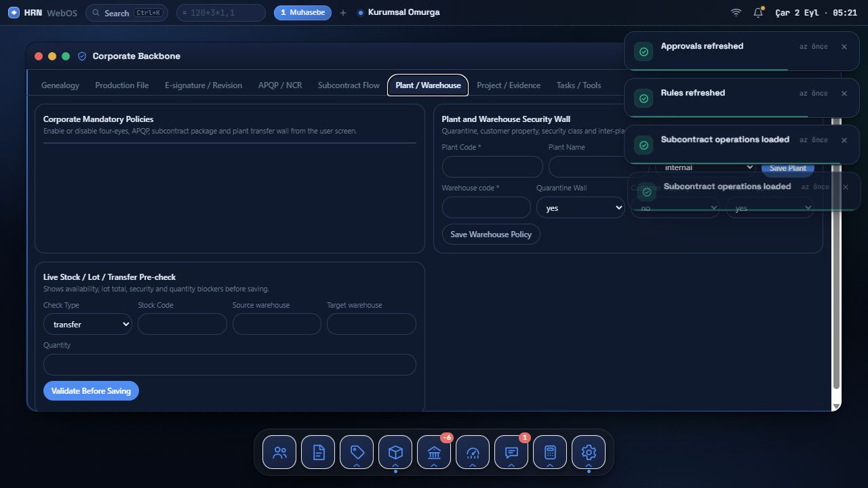Open the document dock app
The height and width of the screenshot is (488, 868).
click(318, 452)
